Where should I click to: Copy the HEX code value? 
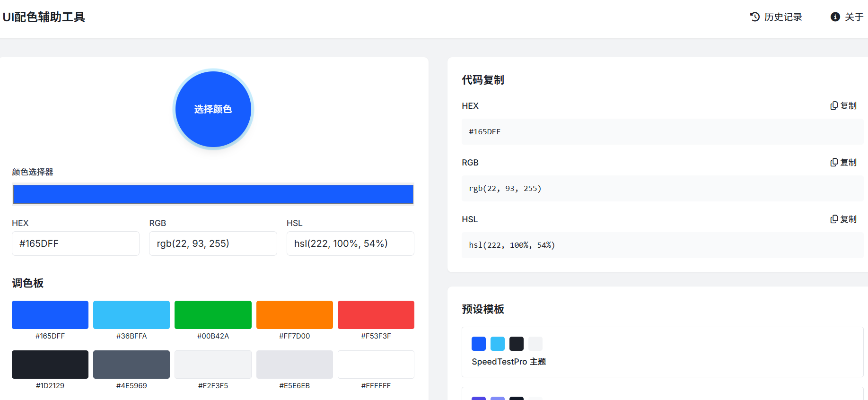click(843, 106)
